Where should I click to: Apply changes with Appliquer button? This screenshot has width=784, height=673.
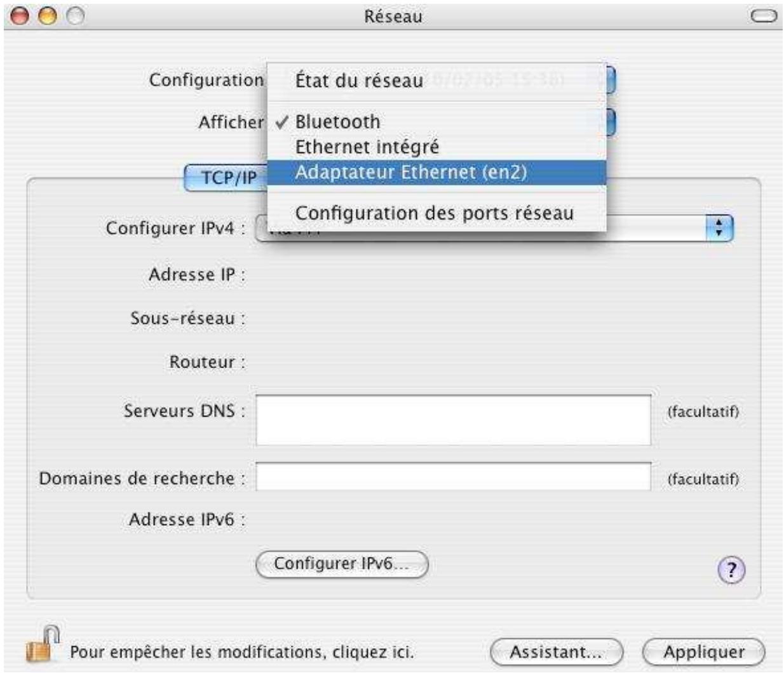(x=704, y=652)
